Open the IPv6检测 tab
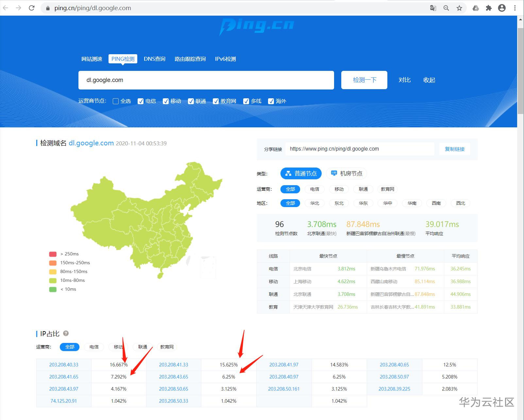Screen dimensions: 524x420 (x=226, y=59)
